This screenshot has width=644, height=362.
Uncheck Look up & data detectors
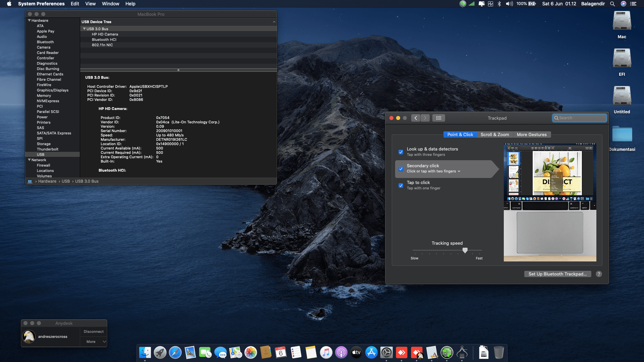(x=401, y=152)
